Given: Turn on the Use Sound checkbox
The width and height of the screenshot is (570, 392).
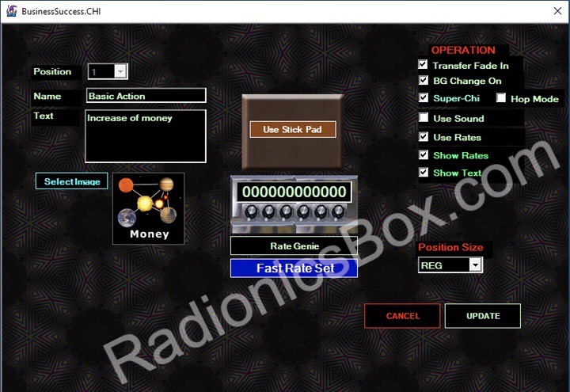Looking at the screenshot, I should [x=424, y=118].
